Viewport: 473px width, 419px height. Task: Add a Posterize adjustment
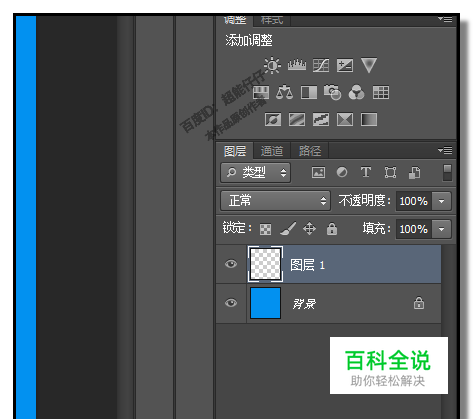pos(297,119)
